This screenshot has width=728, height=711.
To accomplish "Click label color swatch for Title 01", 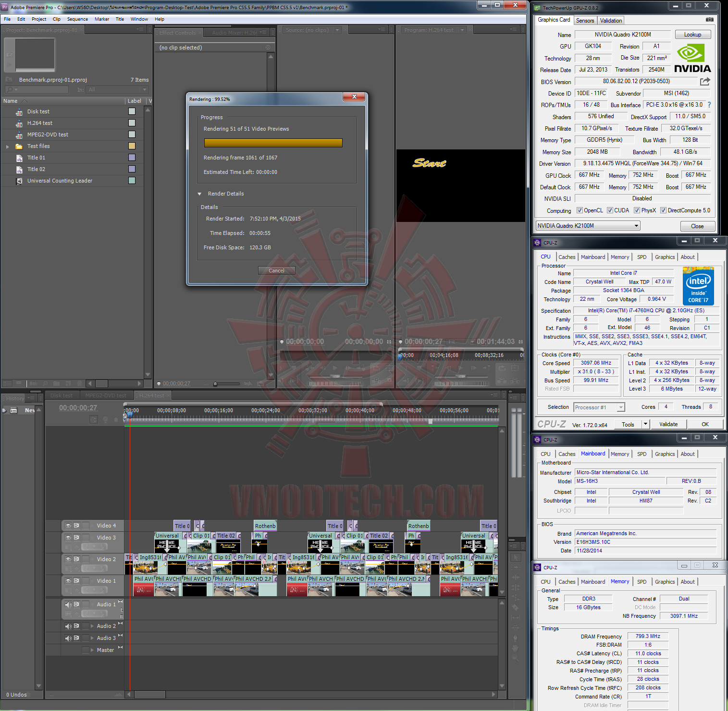I will pos(132,158).
